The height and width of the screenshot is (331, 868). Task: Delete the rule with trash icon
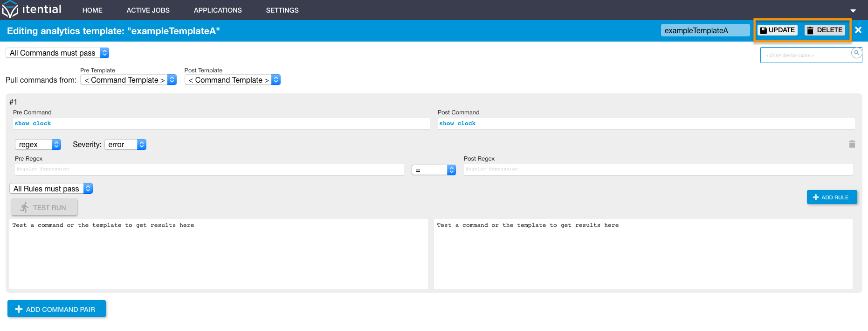[852, 144]
